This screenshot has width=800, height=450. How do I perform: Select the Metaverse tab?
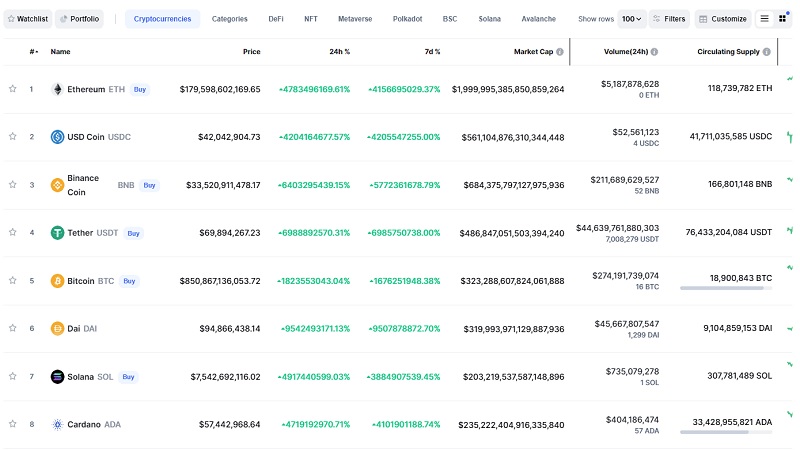pyautogui.click(x=355, y=19)
